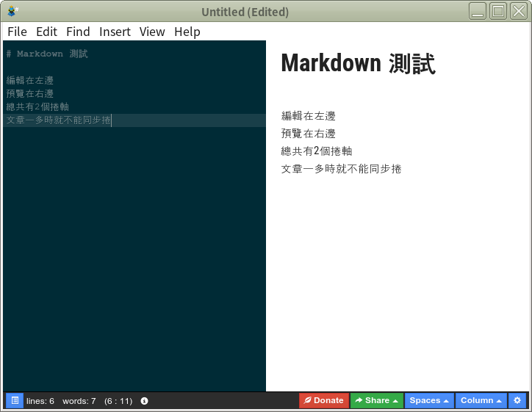Open the View menu
This screenshot has height=412, width=532.
click(152, 32)
